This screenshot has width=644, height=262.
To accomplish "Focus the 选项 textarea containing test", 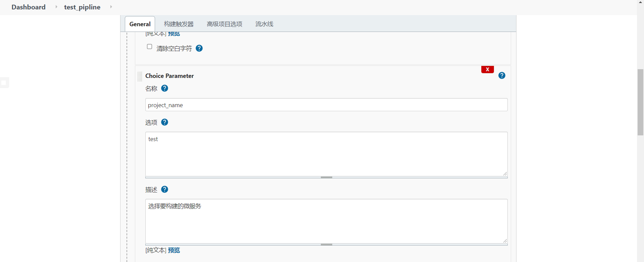I will (x=326, y=154).
